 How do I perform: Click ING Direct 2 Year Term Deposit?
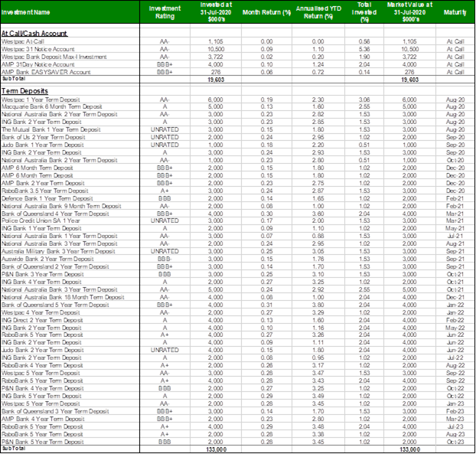point(42,320)
